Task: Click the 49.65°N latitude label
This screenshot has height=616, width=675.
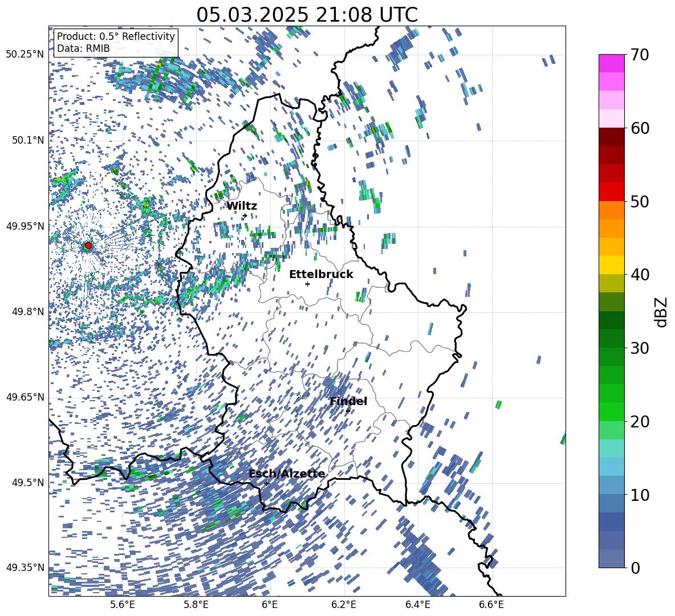Action: coord(25,397)
